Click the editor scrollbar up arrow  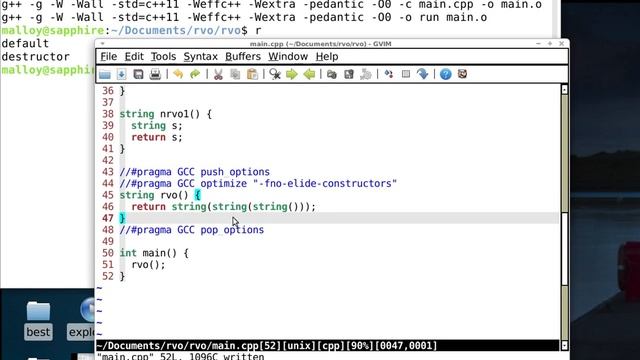564,90
